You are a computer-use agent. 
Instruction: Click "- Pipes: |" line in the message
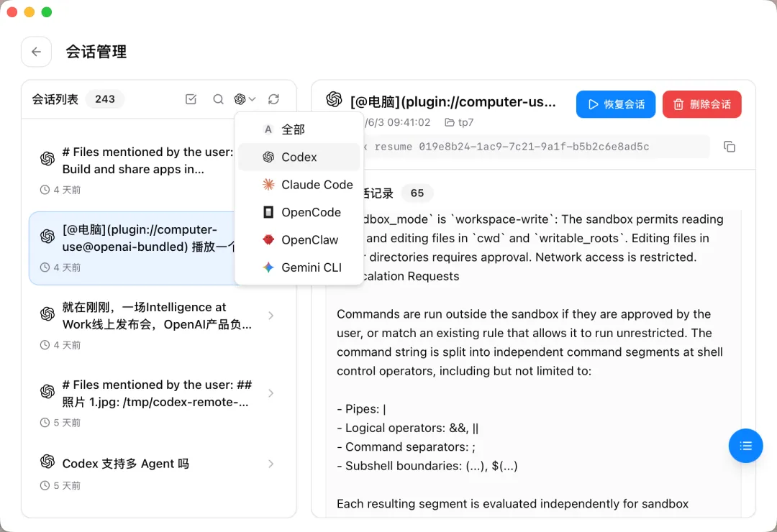pos(361,409)
